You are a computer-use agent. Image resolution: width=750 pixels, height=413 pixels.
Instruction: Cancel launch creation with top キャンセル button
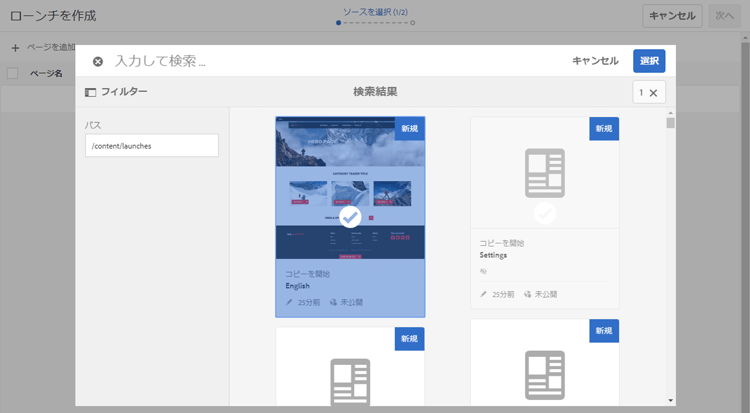(x=672, y=16)
